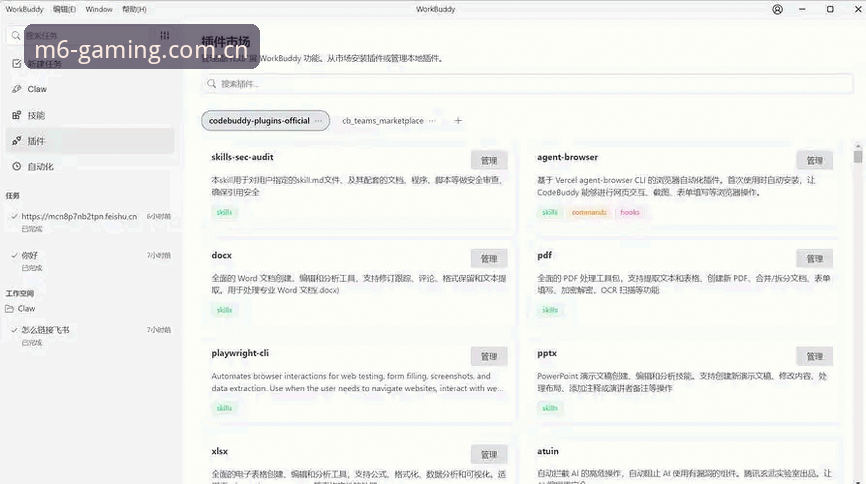The height and width of the screenshot is (484, 866).
Task: Click 管理 button for docx plugin
Action: click(x=489, y=259)
